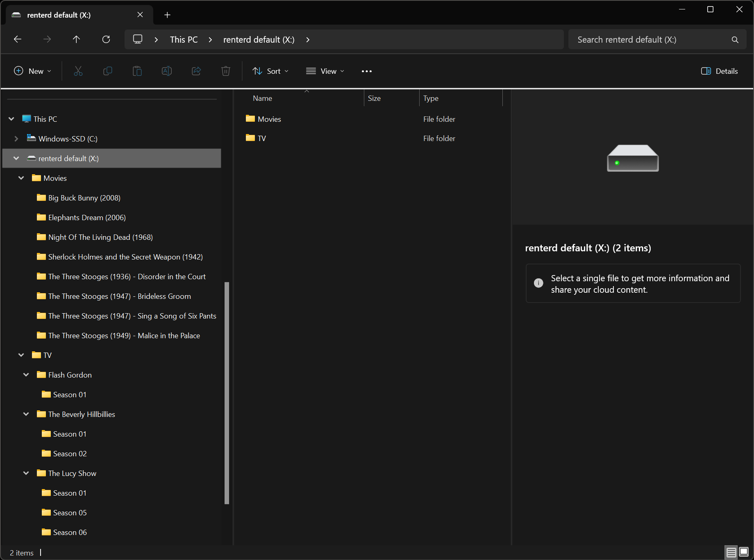
Task: Collapse the TV tree node
Action: pos(21,355)
